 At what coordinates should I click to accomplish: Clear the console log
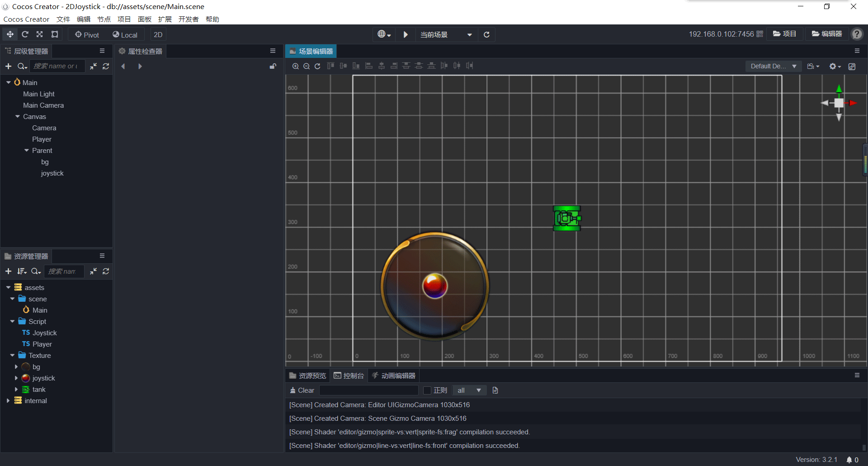[302, 390]
